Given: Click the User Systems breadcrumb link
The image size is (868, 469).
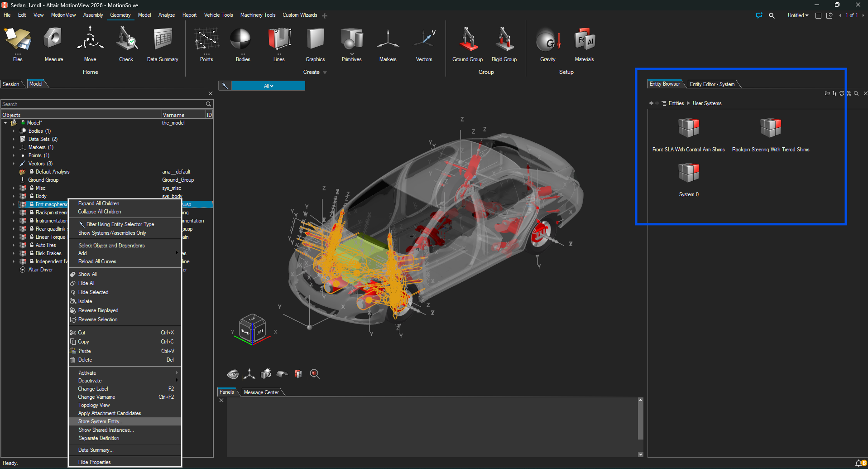Looking at the screenshot, I should coord(707,103).
